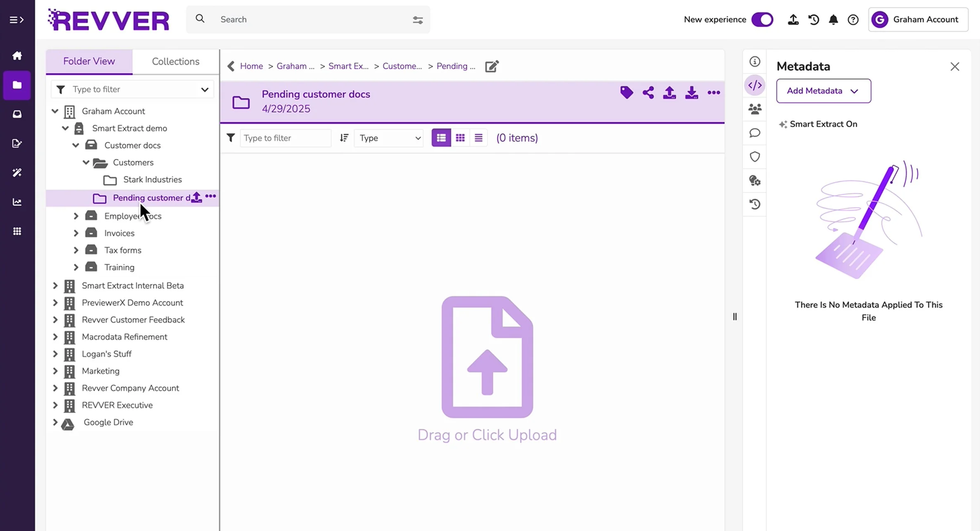This screenshot has width=980, height=531.
Task: Click the share icon for Pending customer docs
Action: point(648,92)
